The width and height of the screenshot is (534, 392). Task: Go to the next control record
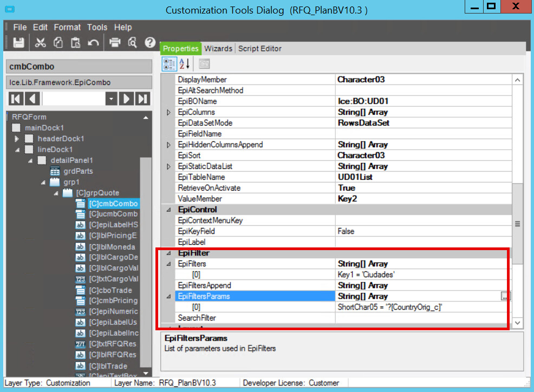(126, 99)
